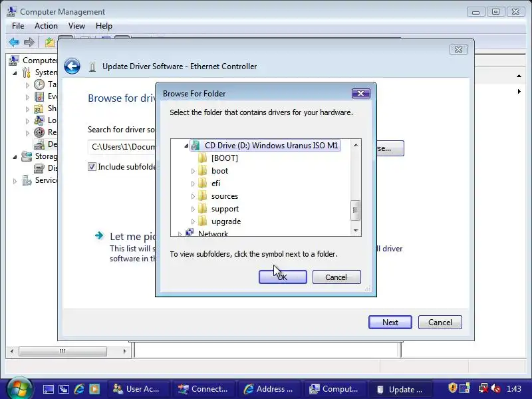
Task: Switch to Address... taskbar button
Action: (269, 389)
